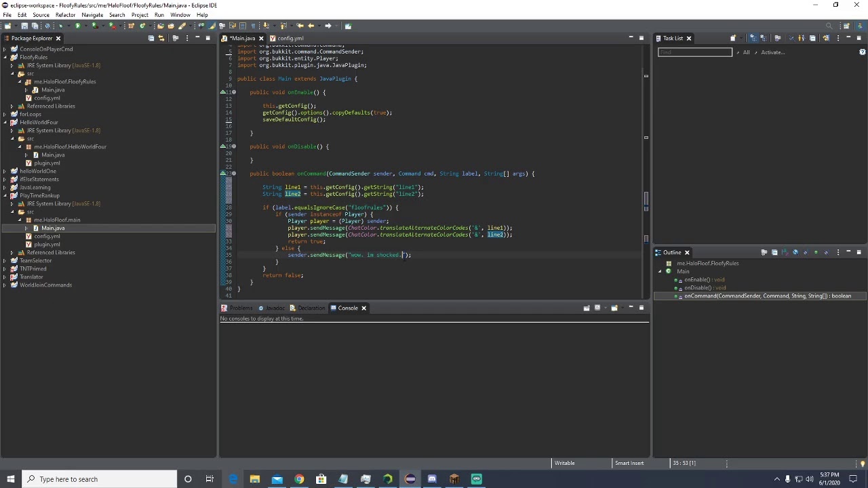Toggle Hide Static Members in Outline toolbar
The width and height of the screenshot is (868, 488).
tap(806, 252)
